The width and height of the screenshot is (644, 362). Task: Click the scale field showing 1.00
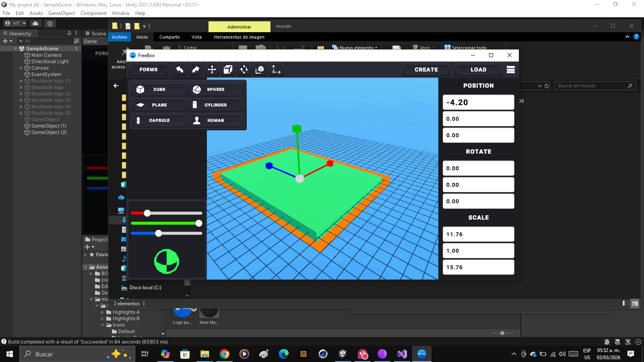(x=478, y=251)
